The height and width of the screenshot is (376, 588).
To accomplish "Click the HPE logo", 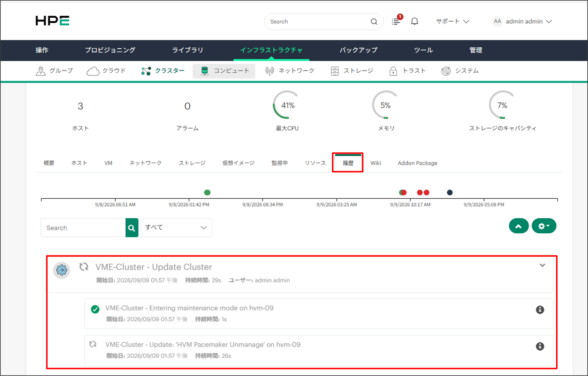I will (x=52, y=21).
